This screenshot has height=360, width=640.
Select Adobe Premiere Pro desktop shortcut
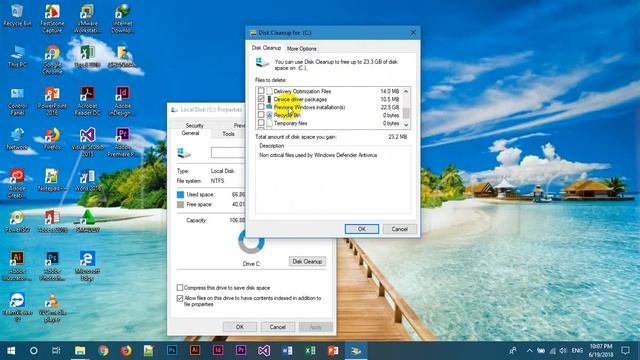point(122,142)
